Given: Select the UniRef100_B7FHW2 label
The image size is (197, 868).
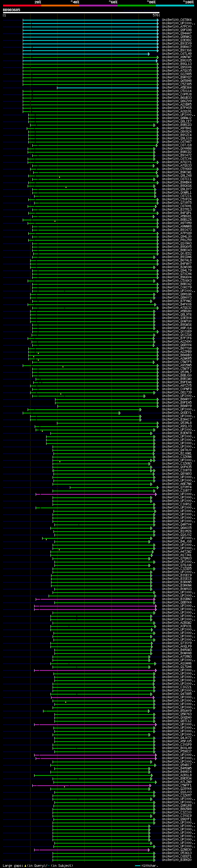Looking at the screenshot, I should pos(176,301).
